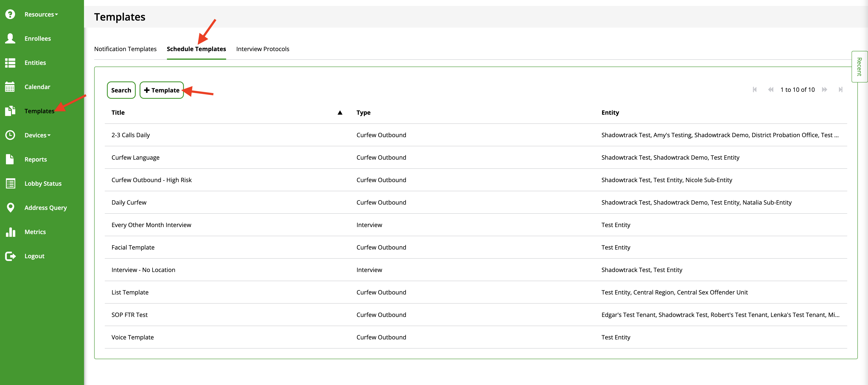The image size is (868, 385).
Task: Click the Reports page icon
Action: coord(10,159)
